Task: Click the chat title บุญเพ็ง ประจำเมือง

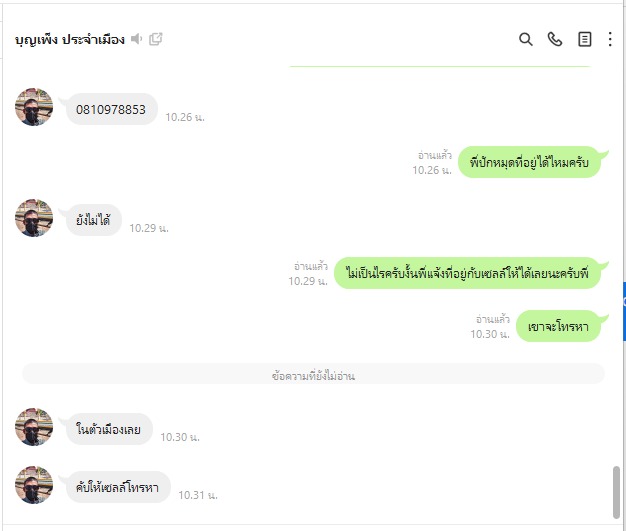Action: tap(70, 40)
